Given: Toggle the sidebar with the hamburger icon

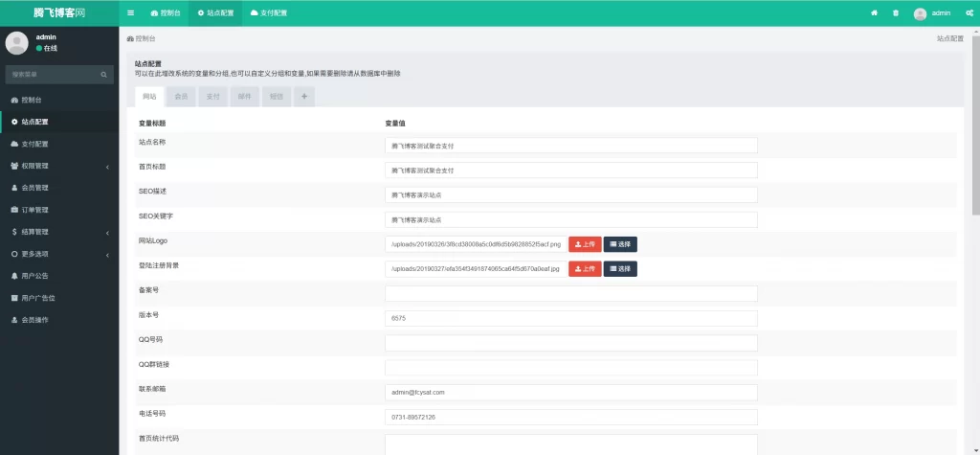Looking at the screenshot, I should 130,13.
